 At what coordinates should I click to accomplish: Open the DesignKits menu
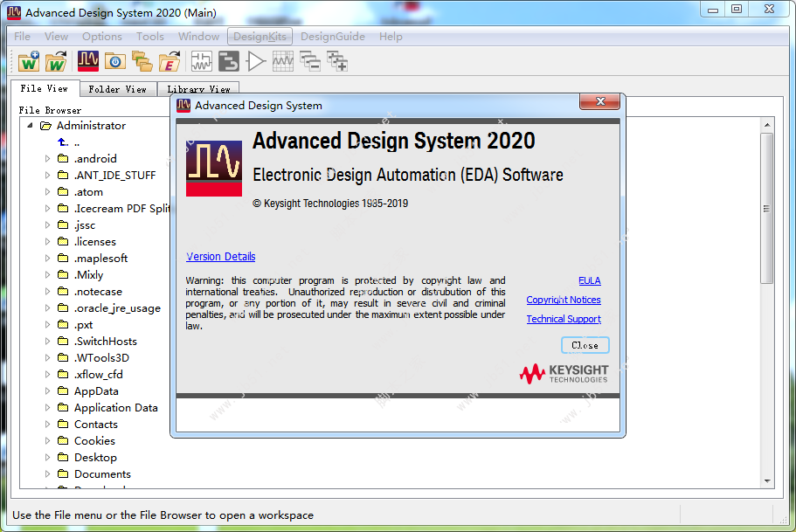(260, 37)
